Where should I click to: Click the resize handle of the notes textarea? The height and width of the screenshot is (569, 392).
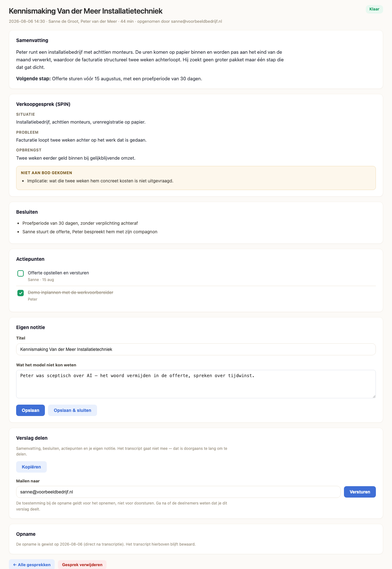[x=374, y=396]
